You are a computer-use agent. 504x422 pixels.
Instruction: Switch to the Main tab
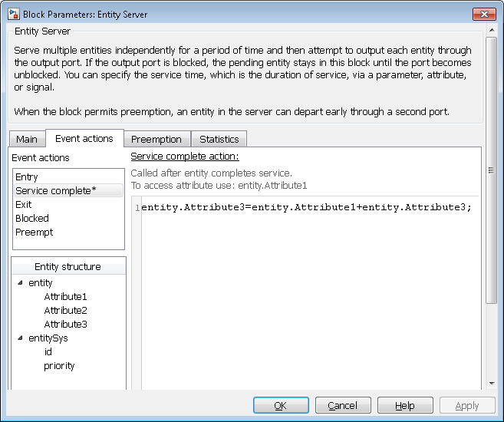[x=27, y=139]
